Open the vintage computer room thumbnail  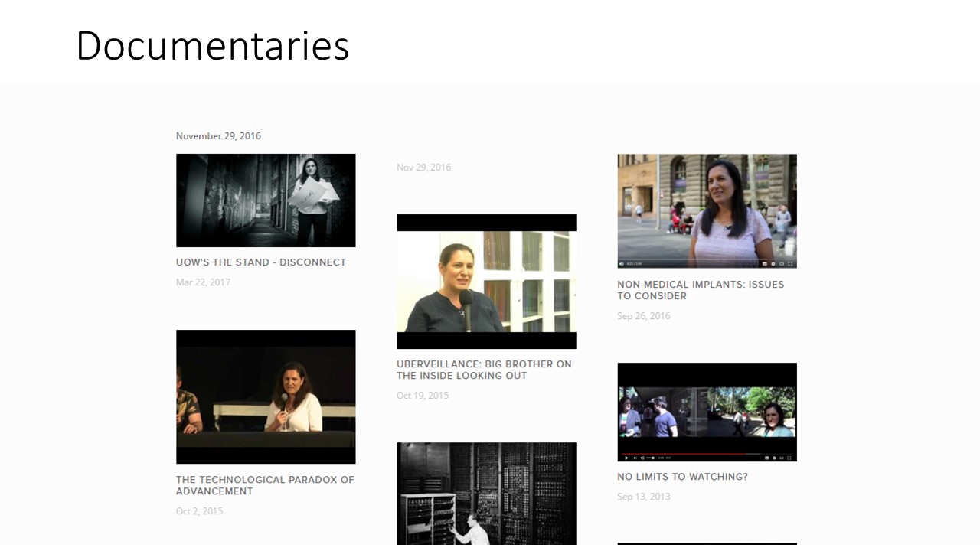[486, 494]
